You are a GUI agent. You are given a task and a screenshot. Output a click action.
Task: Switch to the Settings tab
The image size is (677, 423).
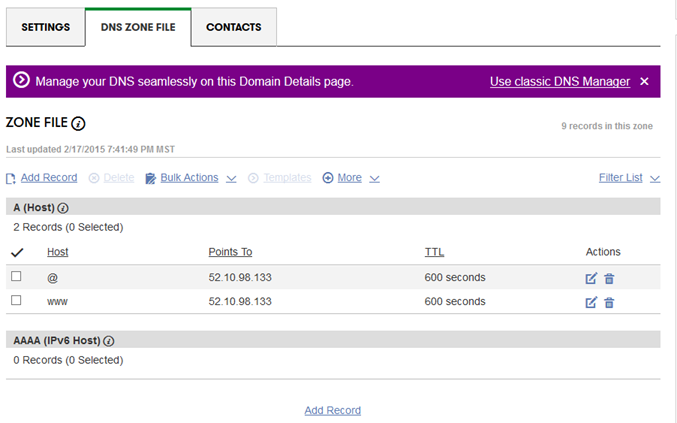pyautogui.click(x=45, y=27)
